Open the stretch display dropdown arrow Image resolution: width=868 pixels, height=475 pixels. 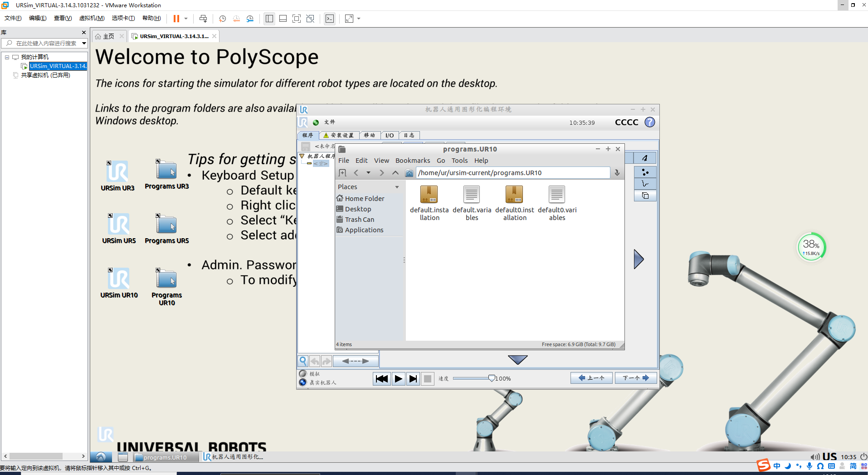[x=359, y=19]
